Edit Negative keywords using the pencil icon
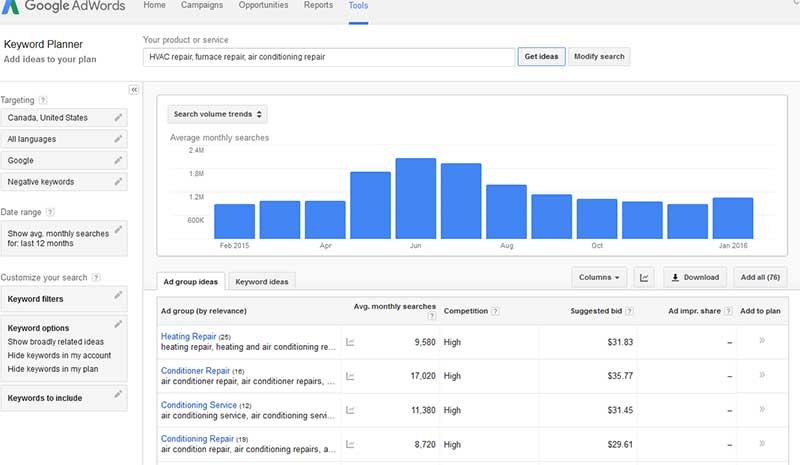800x465 pixels. tap(118, 182)
